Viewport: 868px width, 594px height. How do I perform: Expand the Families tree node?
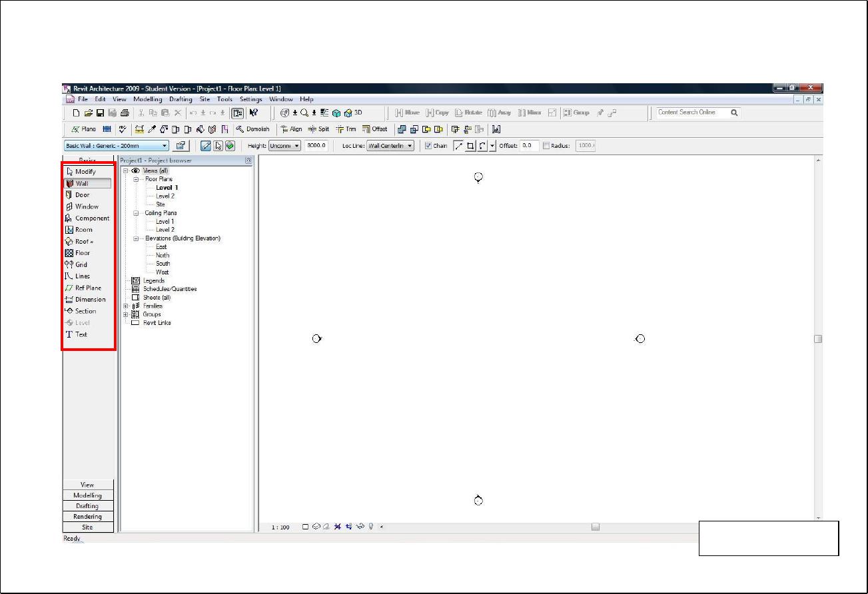(x=127, y=306)
